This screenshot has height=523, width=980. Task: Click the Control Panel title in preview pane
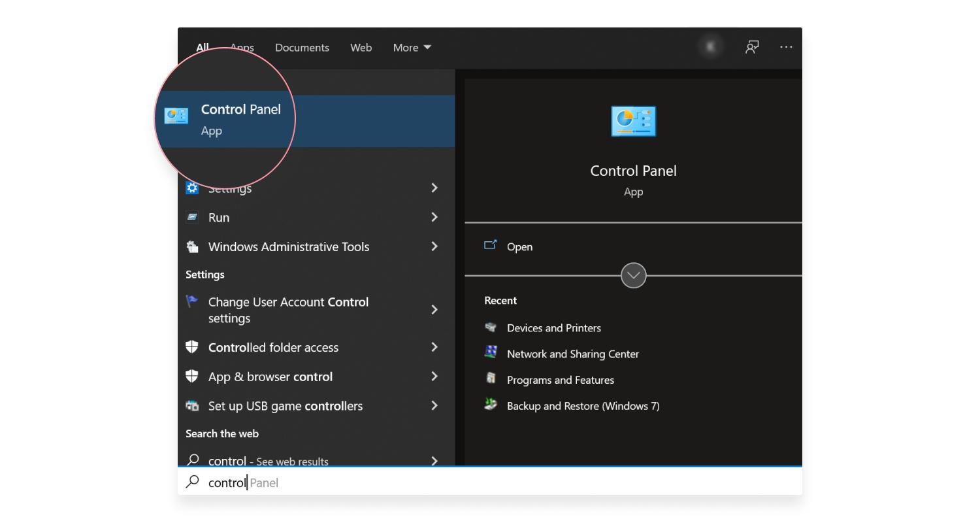pyautogui.click(x=633, y=171)
